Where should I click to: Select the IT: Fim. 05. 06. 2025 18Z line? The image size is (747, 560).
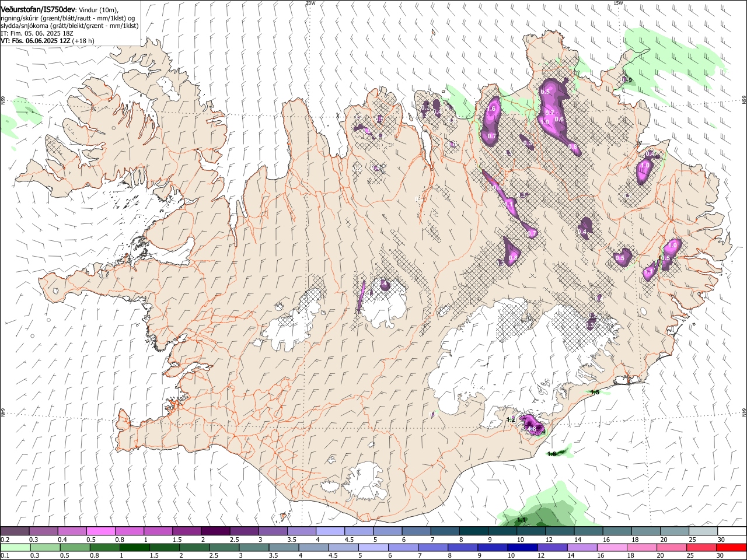point(37,33)
